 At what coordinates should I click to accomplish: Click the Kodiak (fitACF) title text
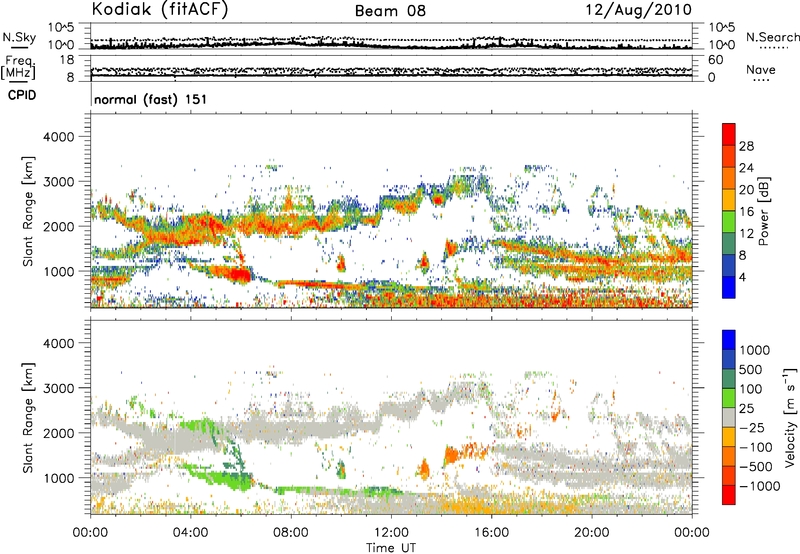click(160, 10)
